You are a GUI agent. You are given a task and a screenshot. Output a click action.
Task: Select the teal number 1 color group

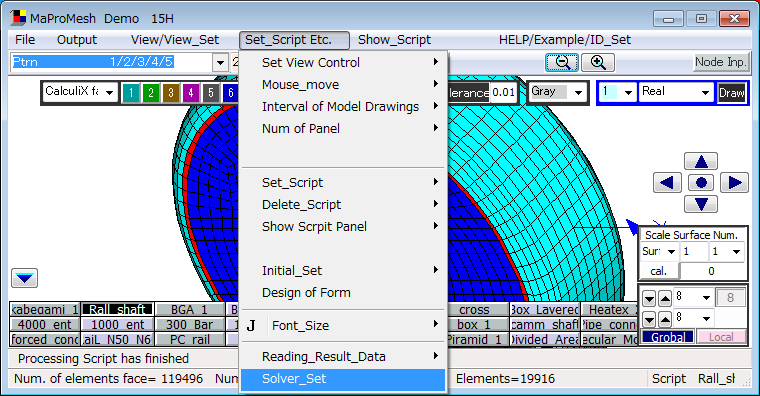click(131, 93)
